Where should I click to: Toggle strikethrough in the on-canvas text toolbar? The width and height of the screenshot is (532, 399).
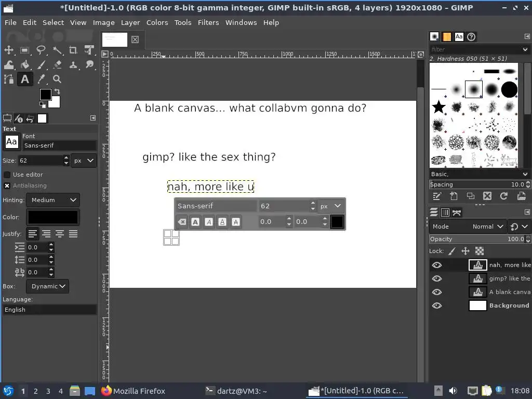[x=236, y=222]
